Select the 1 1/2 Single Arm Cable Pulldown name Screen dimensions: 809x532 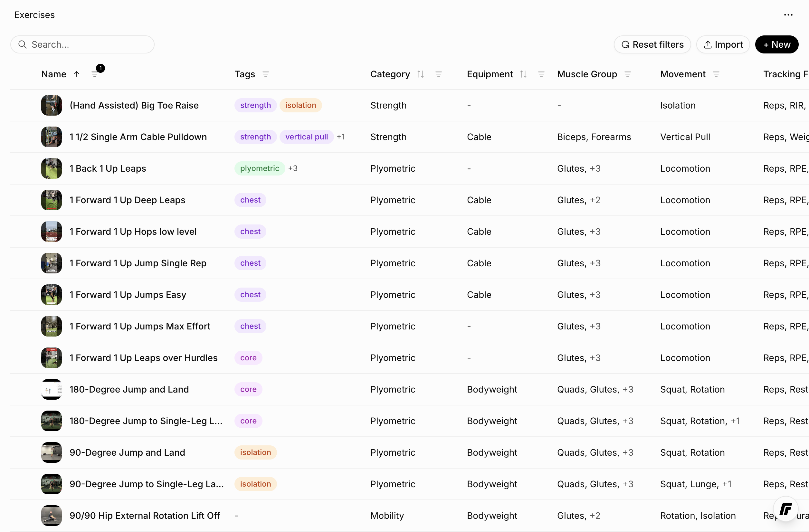[138, 137]
